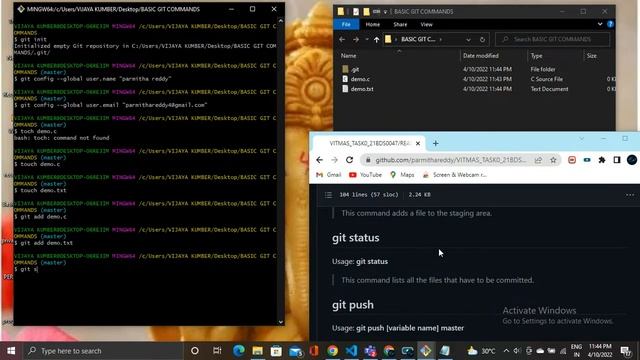Open Mail app from taskbar
The image size is (640, 360).
295,351
